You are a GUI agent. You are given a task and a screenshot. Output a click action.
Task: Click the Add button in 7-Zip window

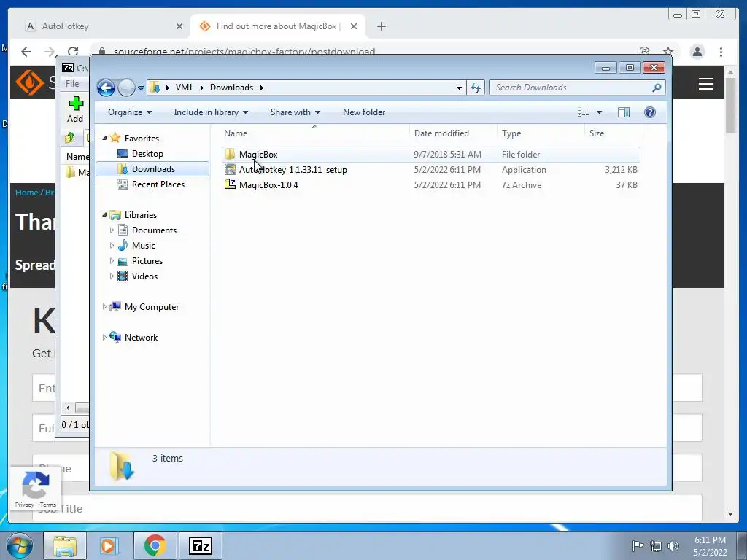click(x=75, y=110)
